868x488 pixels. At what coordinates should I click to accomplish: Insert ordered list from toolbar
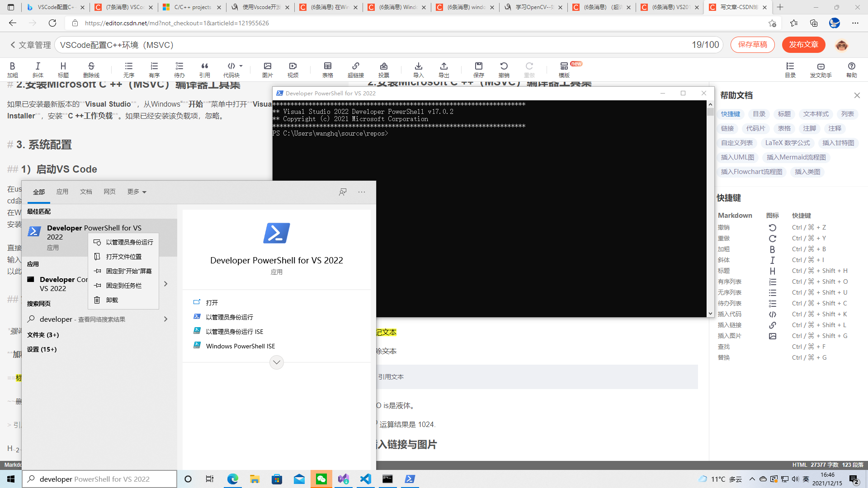click(x=154, y=70)
